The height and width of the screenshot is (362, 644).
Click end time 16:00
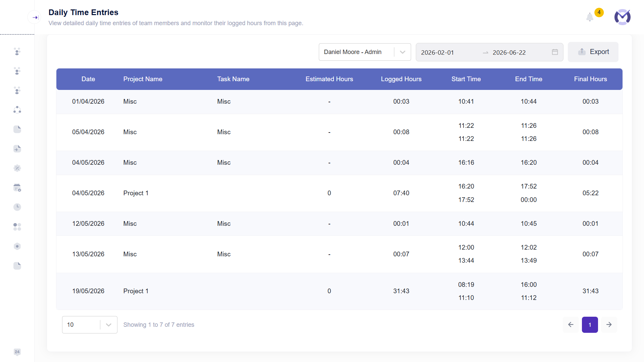pos(529,285)
